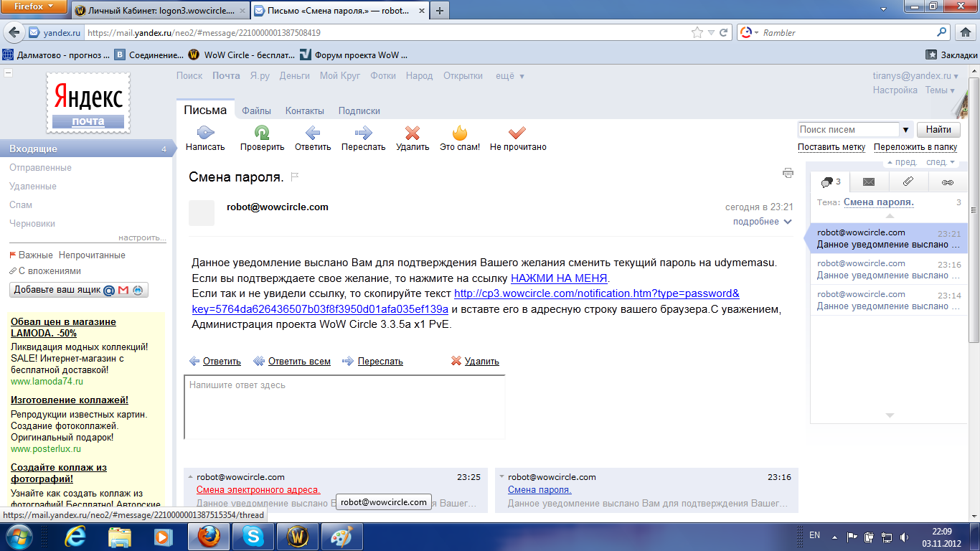Click Поставить метку link
Viewport: 980px width, 551px height.
point(831,147)
